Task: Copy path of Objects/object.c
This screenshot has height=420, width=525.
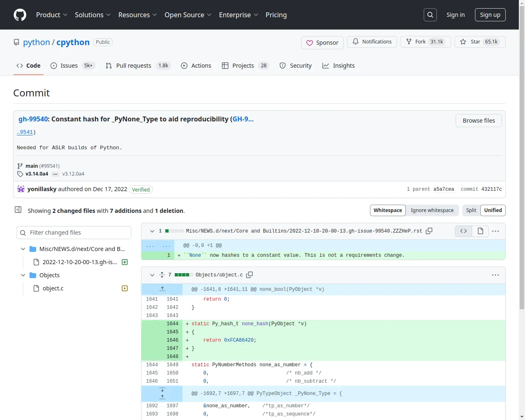Action: coord(249,275)
